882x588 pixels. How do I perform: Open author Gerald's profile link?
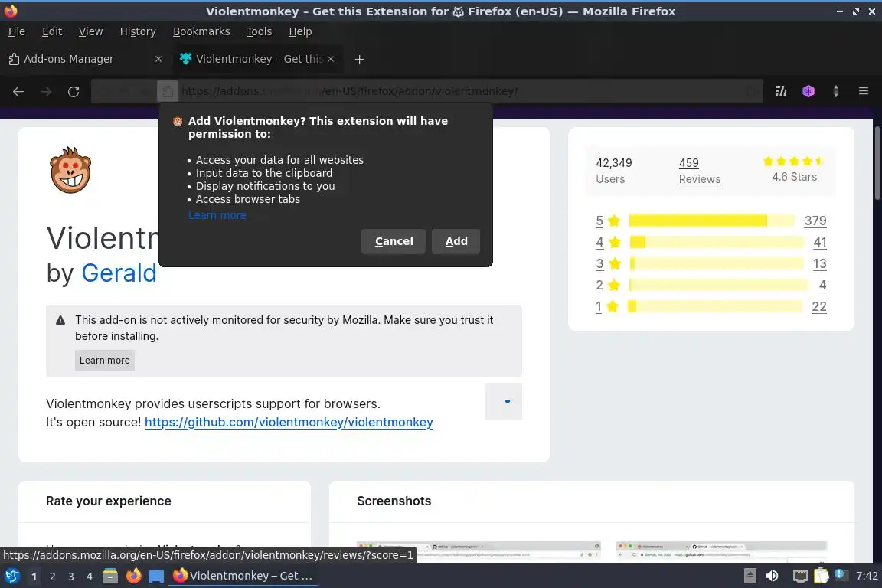(119, 273)
